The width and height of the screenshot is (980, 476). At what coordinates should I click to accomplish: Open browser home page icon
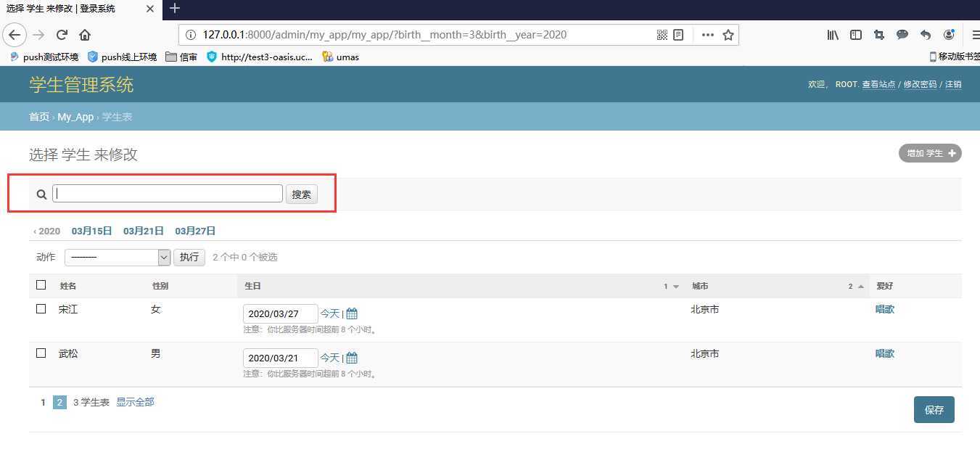(x=85, y=35)
